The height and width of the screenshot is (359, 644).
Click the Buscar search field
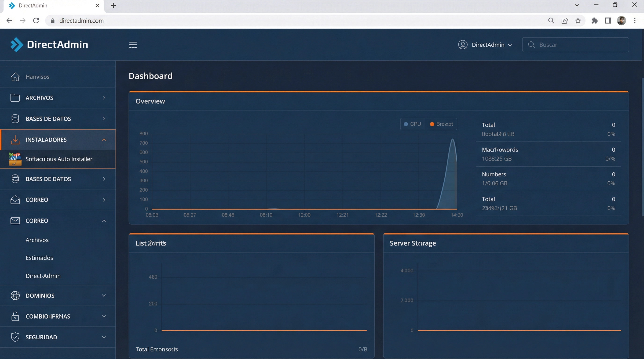[575, 45]
